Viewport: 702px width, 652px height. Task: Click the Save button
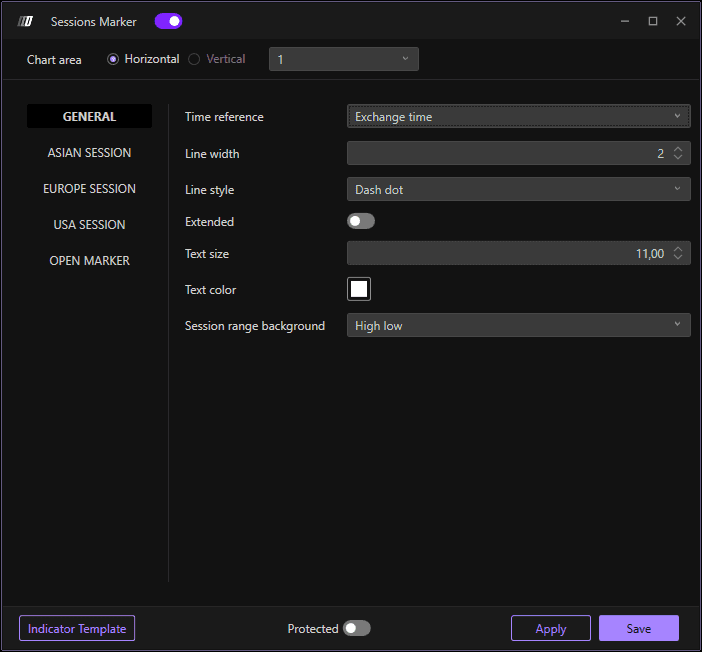(x=638, y=628)
